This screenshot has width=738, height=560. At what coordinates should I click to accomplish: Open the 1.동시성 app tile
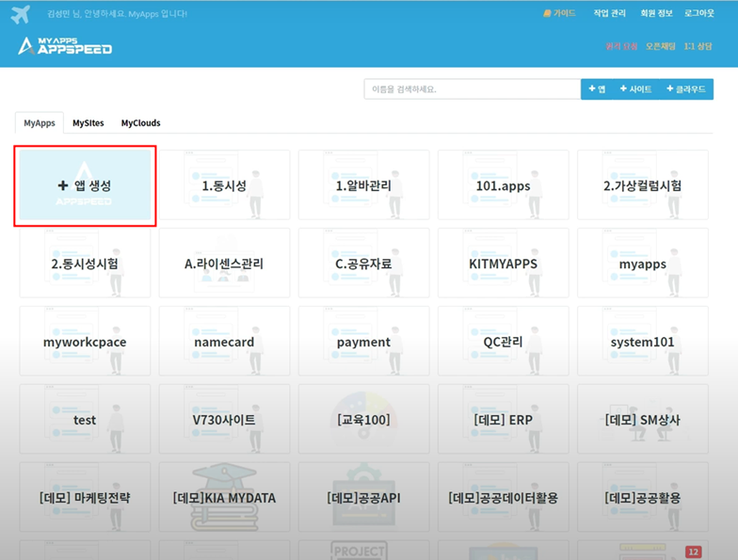pos(224,184)
